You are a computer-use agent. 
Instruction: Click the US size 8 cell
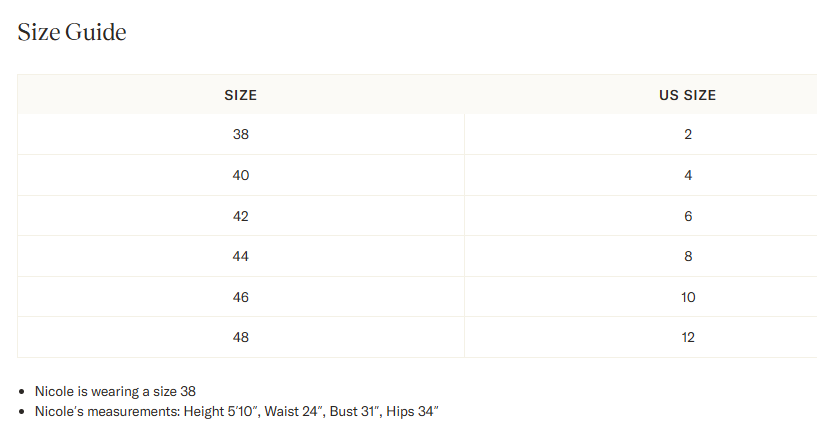pos(688,256)
